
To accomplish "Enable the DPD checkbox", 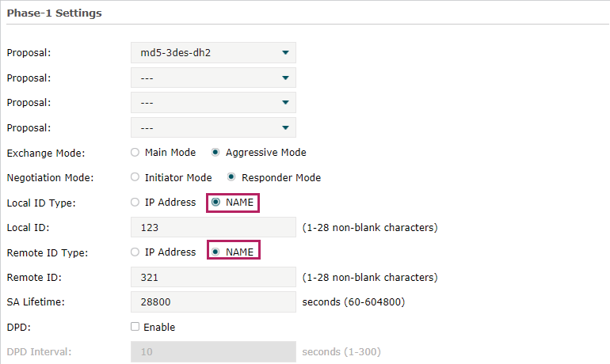I will pyautogui.click(x=135, y=327).
